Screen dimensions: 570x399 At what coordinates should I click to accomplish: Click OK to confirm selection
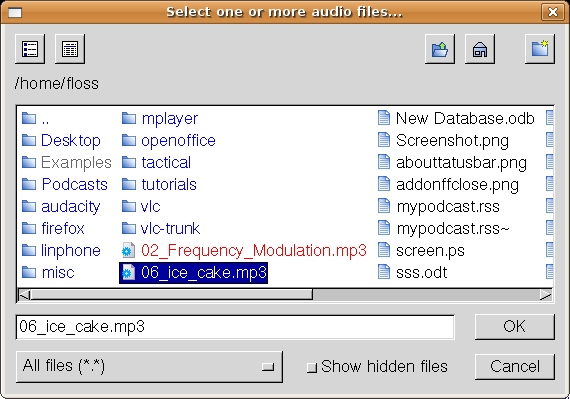pyautogui.click(x=514, y=327)
